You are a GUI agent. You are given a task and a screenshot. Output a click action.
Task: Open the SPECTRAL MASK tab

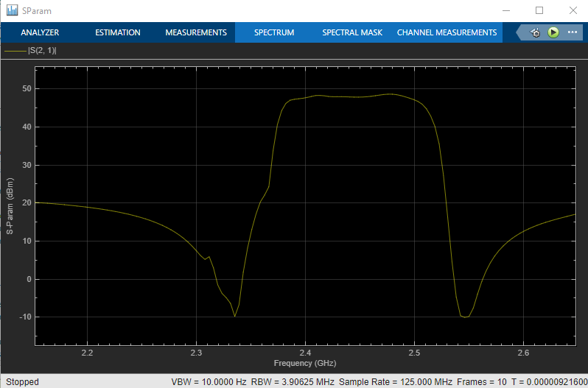tap(352, 32)
